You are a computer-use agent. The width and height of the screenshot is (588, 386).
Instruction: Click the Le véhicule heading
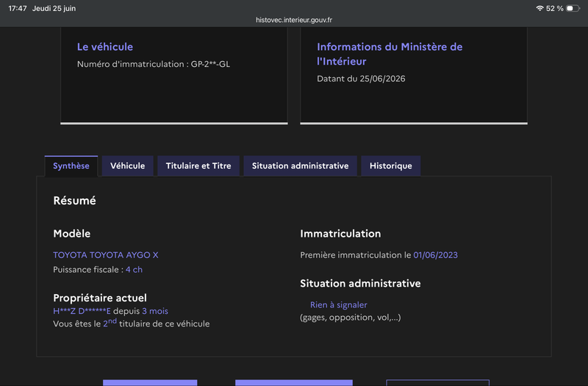105,47
